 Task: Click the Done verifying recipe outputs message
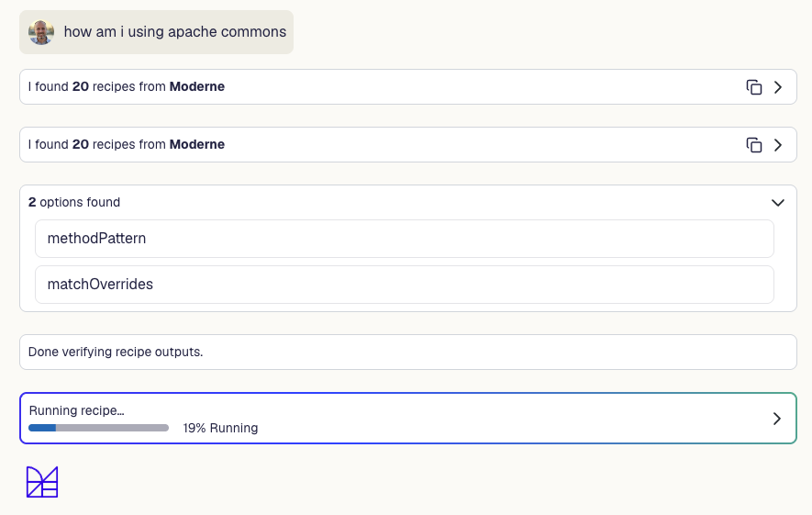coord(408,352)
